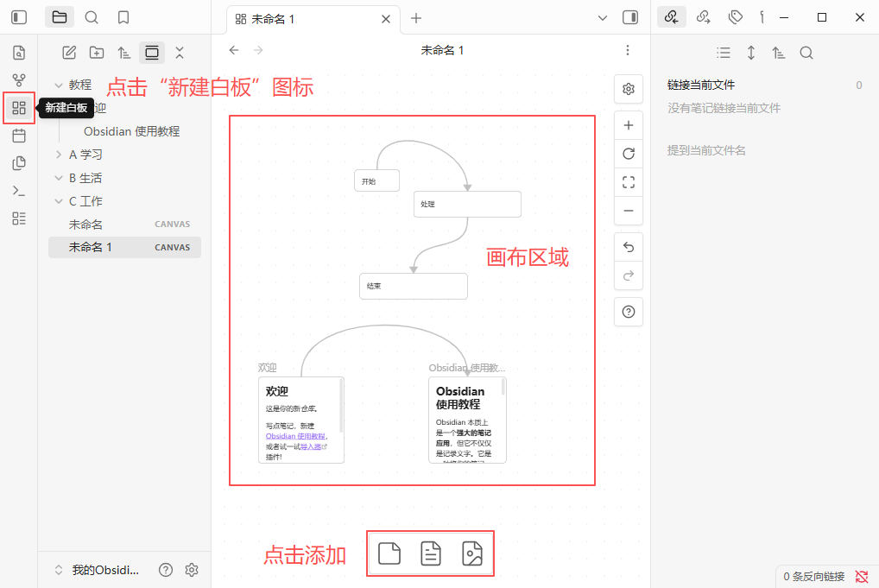
Task: Click the New Canvas ribbon icon
Action: tap(19, 108)
